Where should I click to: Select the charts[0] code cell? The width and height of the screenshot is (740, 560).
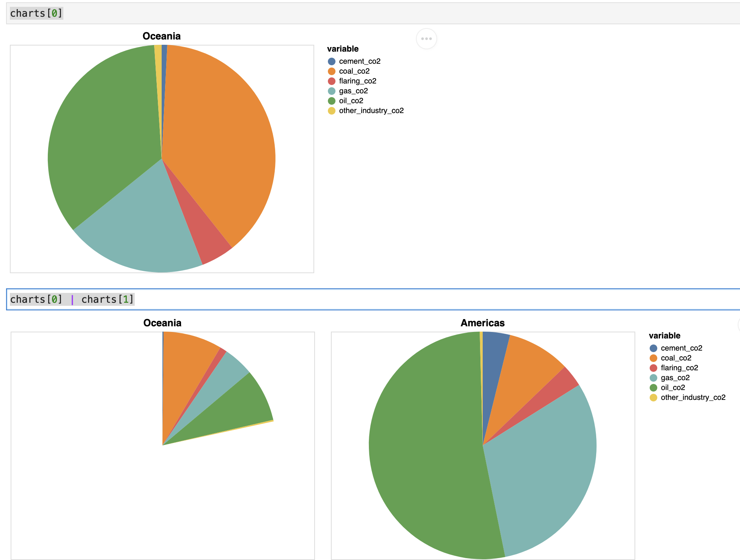pos(36,13)
